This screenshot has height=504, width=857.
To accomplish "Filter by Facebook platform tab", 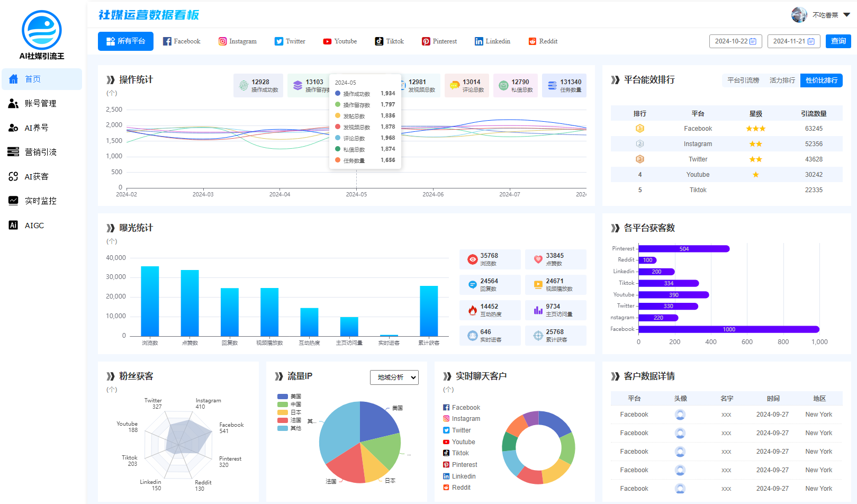I will (182, 41).
